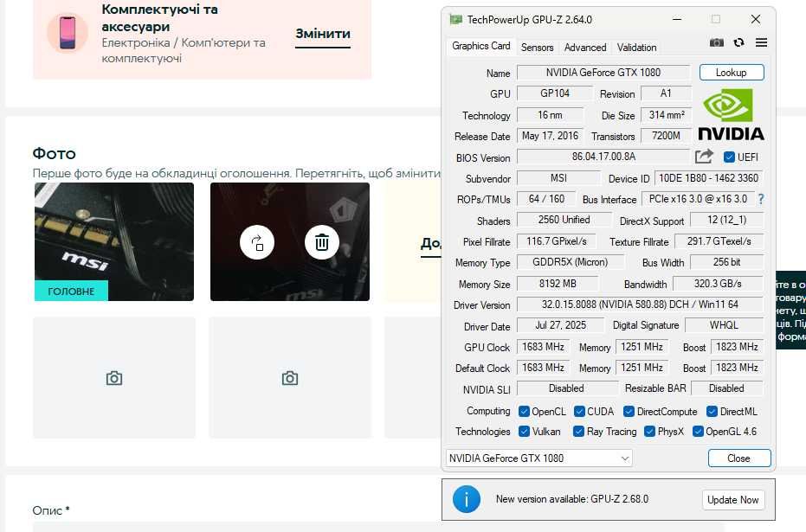Toggle the CUDA checkbox
This screenshot has width=806, height=532.
click(x=579, y=411)
